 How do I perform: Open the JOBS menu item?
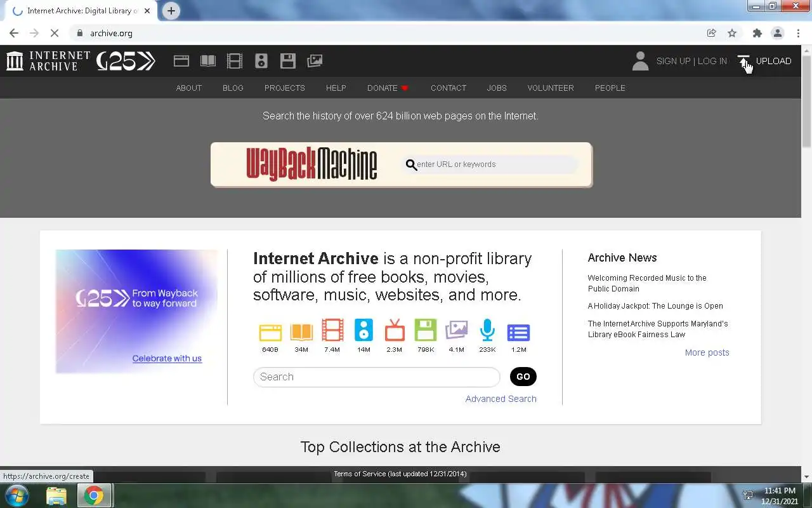click(x=497, y=88)
